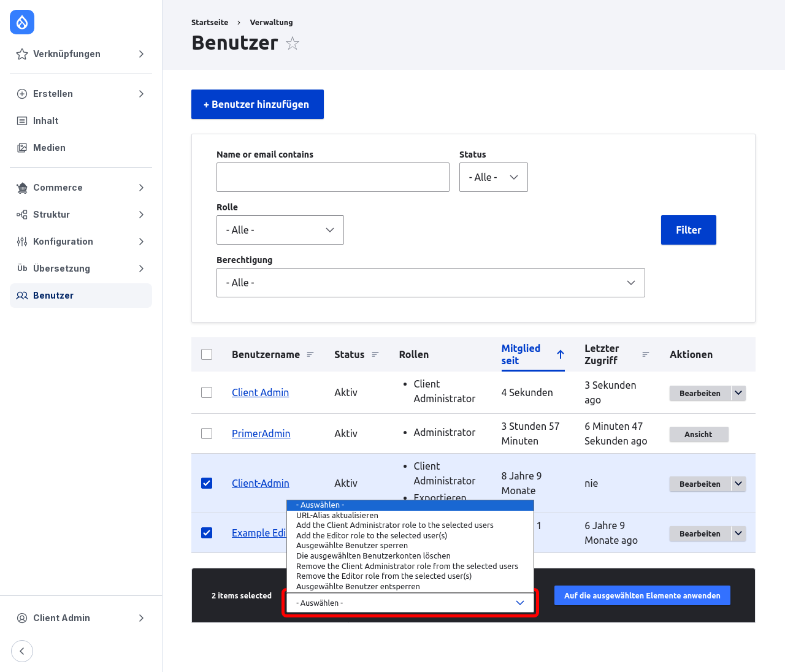Choose 'Ausgewählte Benutzer entsperren' option
The height and width of the screenshot is (672, 785).
click(x=410, y=587)
